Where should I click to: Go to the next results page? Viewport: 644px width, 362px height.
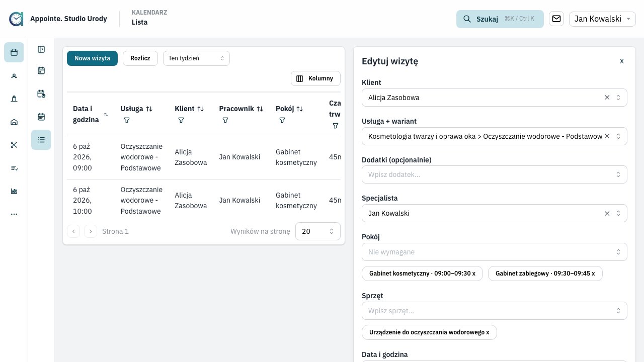(91, 231)
